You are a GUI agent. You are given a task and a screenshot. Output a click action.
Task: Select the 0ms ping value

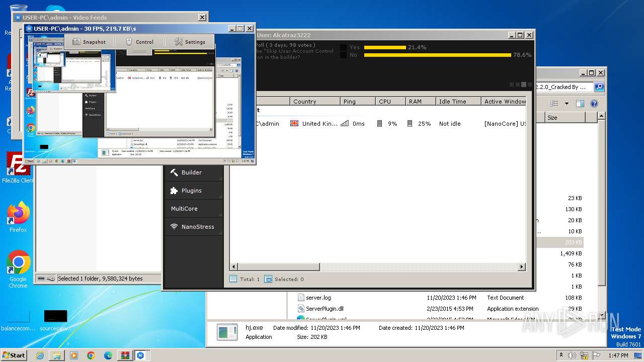point(359,124)
